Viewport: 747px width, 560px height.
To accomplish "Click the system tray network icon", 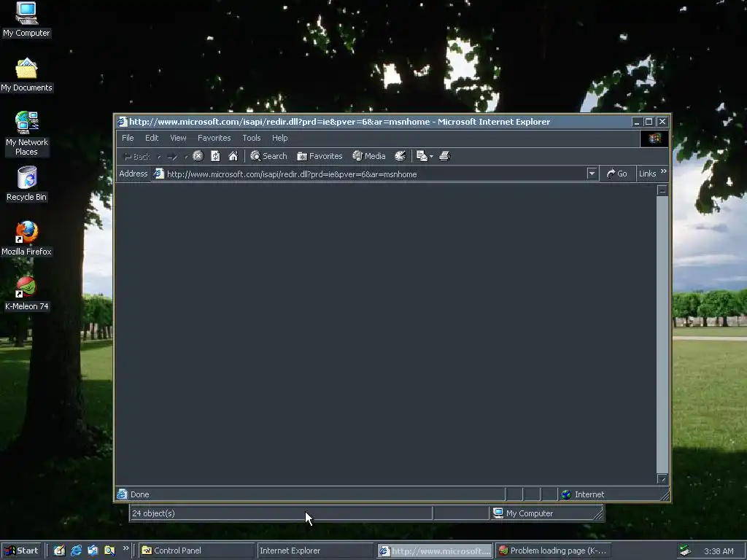I will (684, 551).
